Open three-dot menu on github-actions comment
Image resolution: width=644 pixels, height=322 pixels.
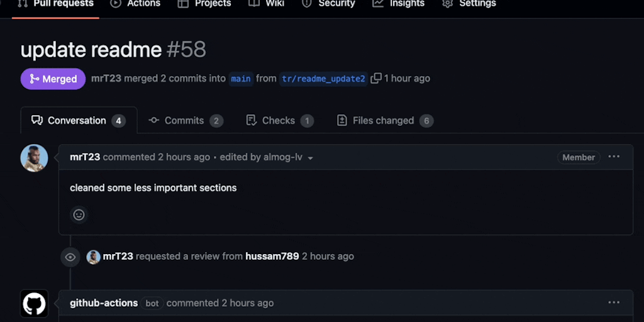[x=614, y=303]
